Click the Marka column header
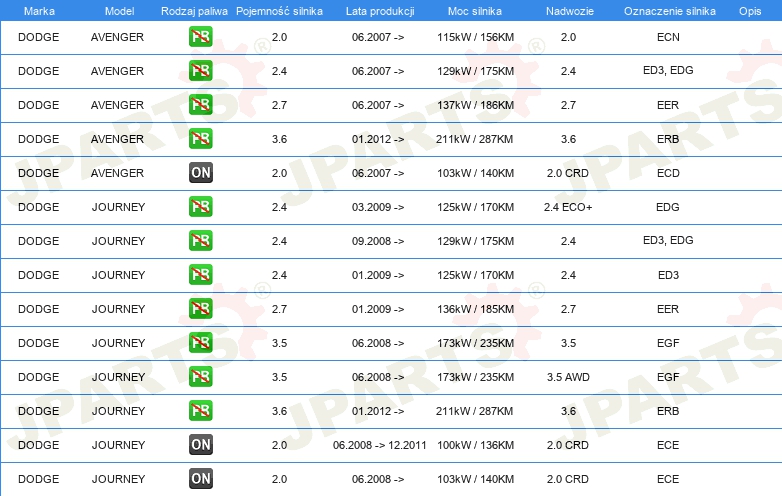 (x=39, y=11)
